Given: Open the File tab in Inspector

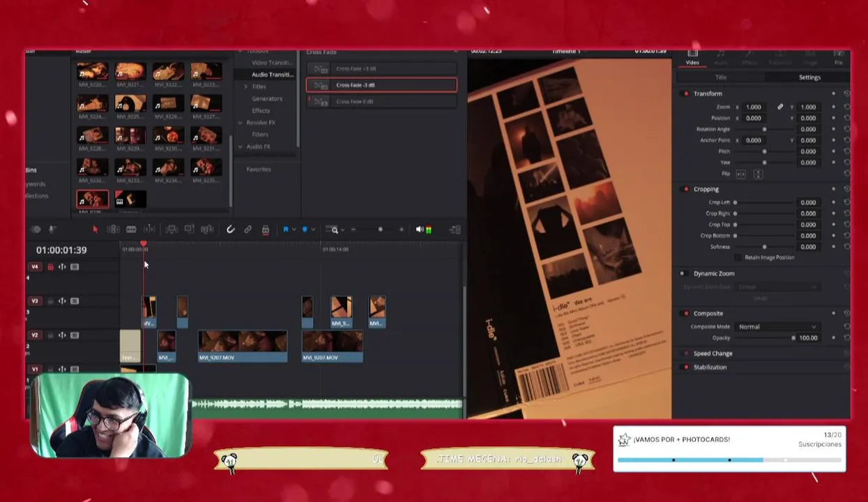Looking at the screenshot, I should click(838, 57).
